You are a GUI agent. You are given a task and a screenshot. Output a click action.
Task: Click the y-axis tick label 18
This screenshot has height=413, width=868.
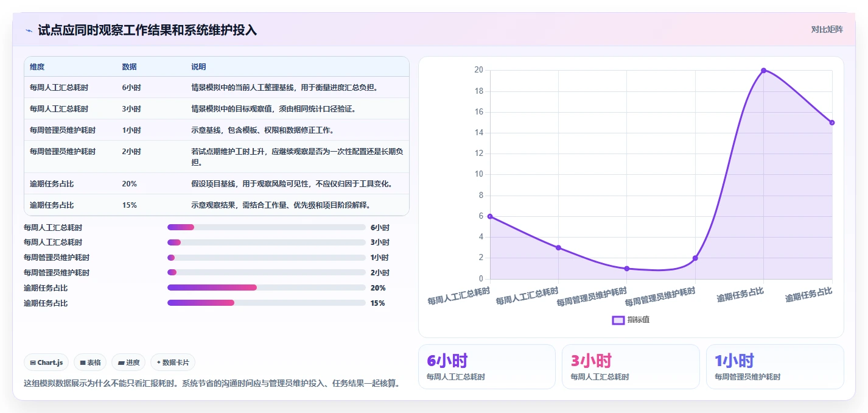click(478, 91)
